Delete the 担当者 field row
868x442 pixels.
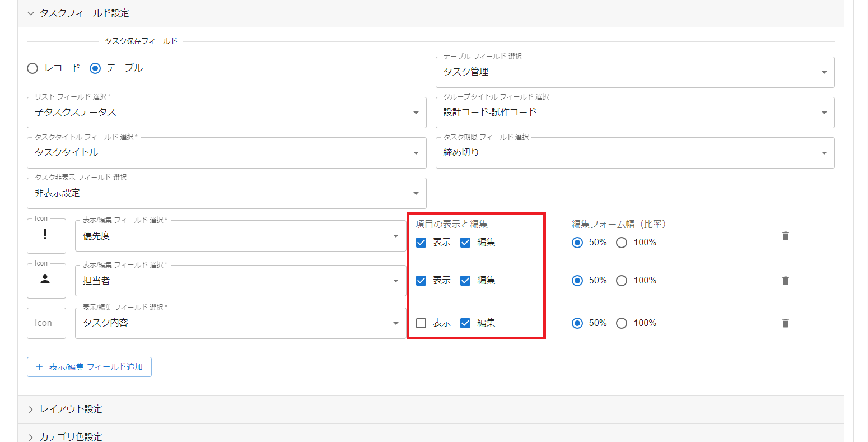tap(785, 281)
